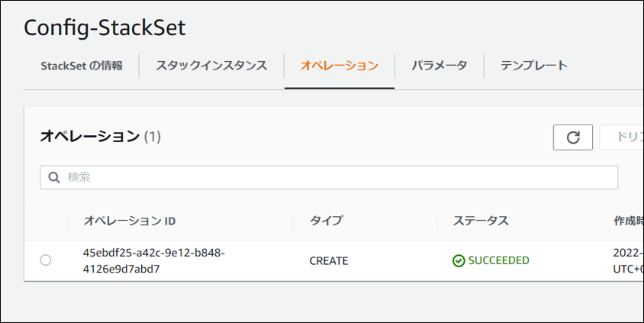Click the オペレーション (1) section heading
This screenshot has height=323, width=644.
point(100,137)
